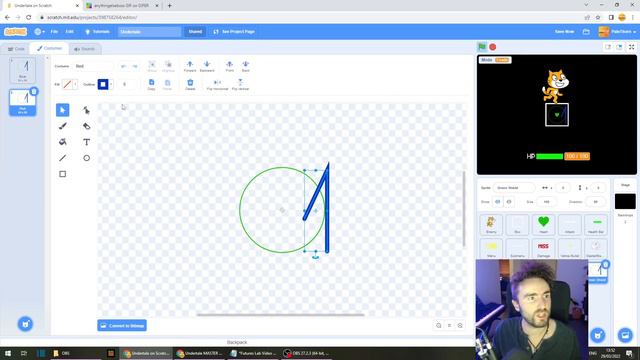Toggle stage full screen mode
The image size is (640, 360).
point(631,47)
